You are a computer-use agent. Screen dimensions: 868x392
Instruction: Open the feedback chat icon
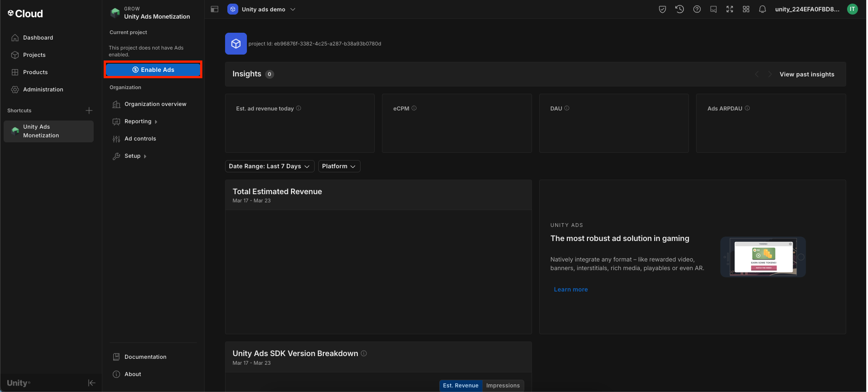point(713,9)
